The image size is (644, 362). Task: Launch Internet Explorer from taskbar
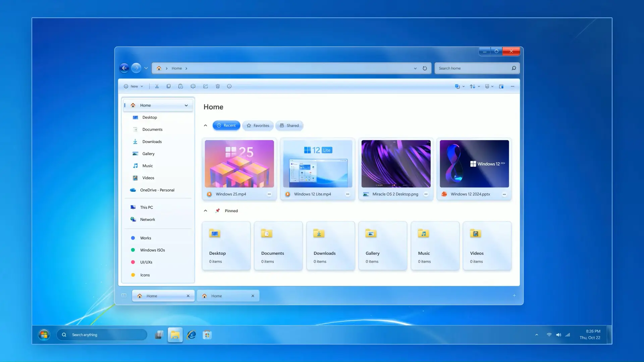pos(191,335)
